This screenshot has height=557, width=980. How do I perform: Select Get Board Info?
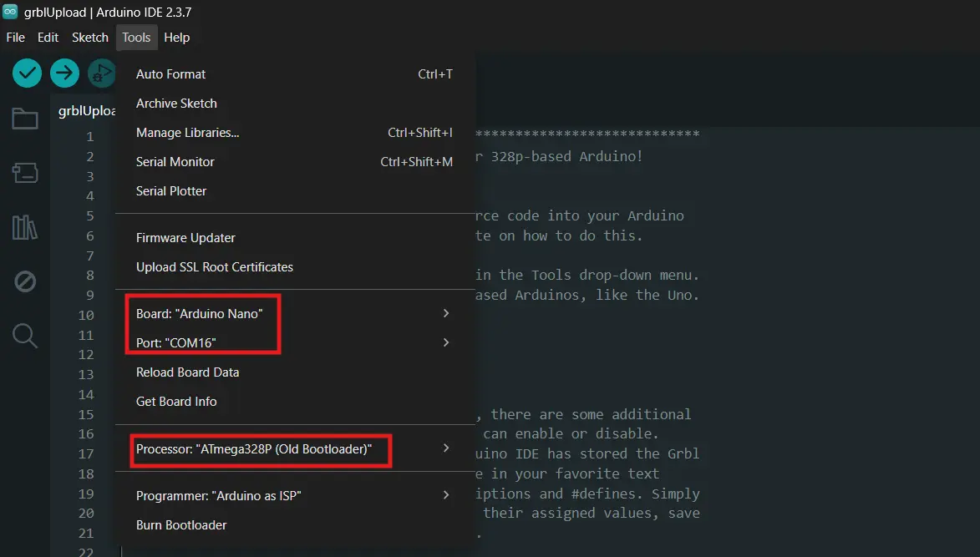tap(176, 401)
